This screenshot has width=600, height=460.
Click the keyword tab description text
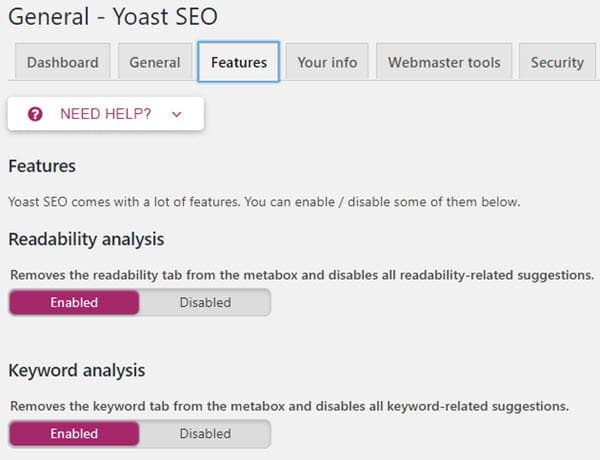point(289,406)
